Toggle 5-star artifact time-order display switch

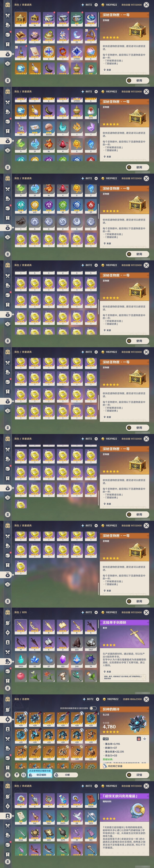[93, 708]
